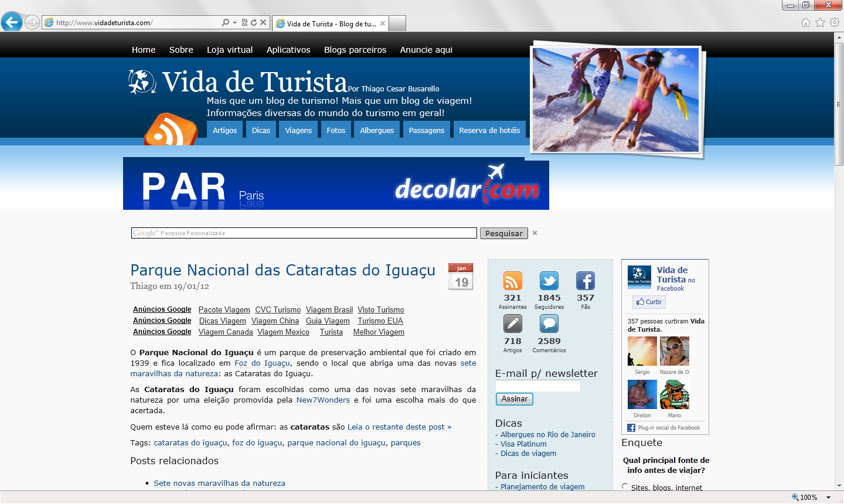844x504 pixels.
Task: Open browser Tools gear icon
Action: [834, 22]
